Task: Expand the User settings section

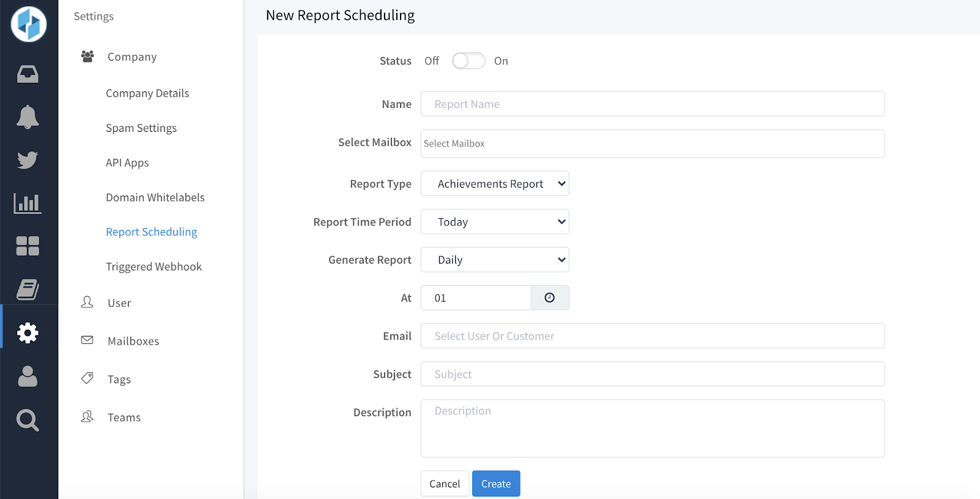Action: tap(119, 303)
